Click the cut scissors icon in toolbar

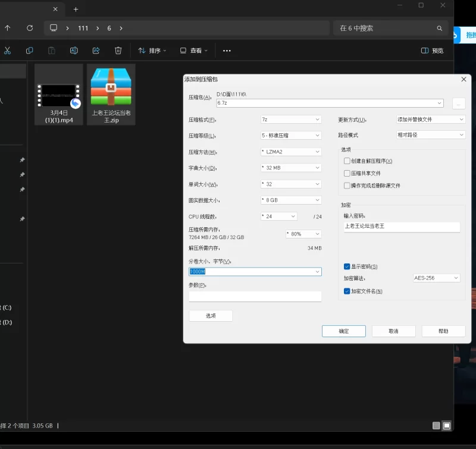click(x=7, y=51)
